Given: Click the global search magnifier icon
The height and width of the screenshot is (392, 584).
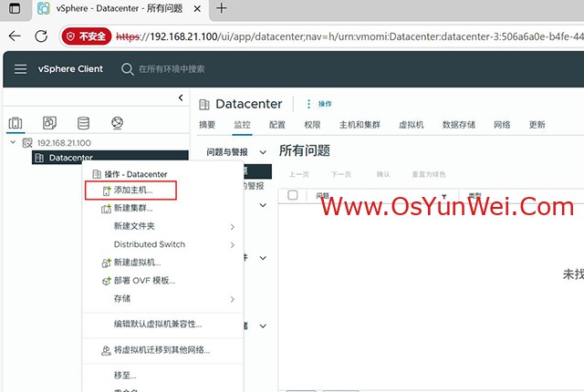Looking at the screenshot, I should pos(128,69).
